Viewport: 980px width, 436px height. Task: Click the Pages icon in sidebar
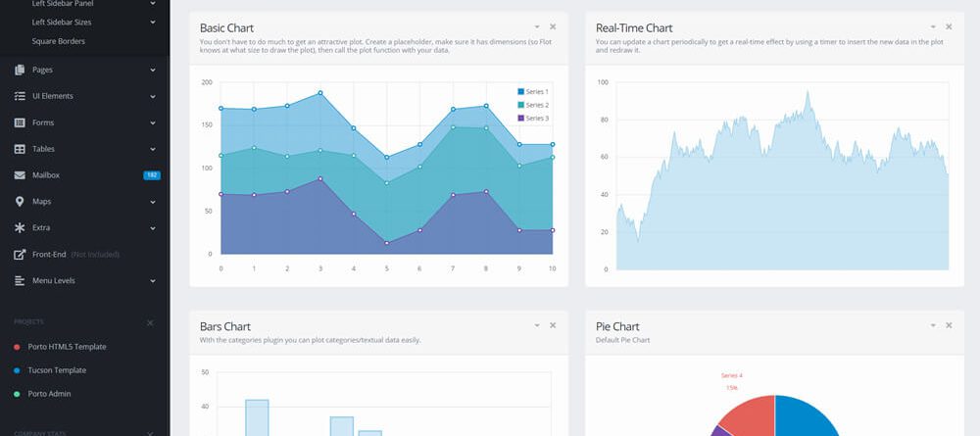(21, 71)
